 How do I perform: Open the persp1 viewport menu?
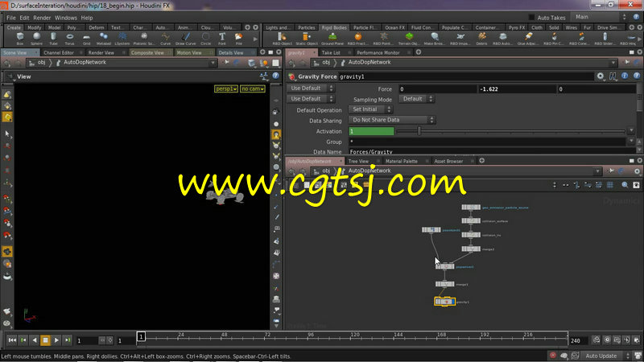click(226, 88)
